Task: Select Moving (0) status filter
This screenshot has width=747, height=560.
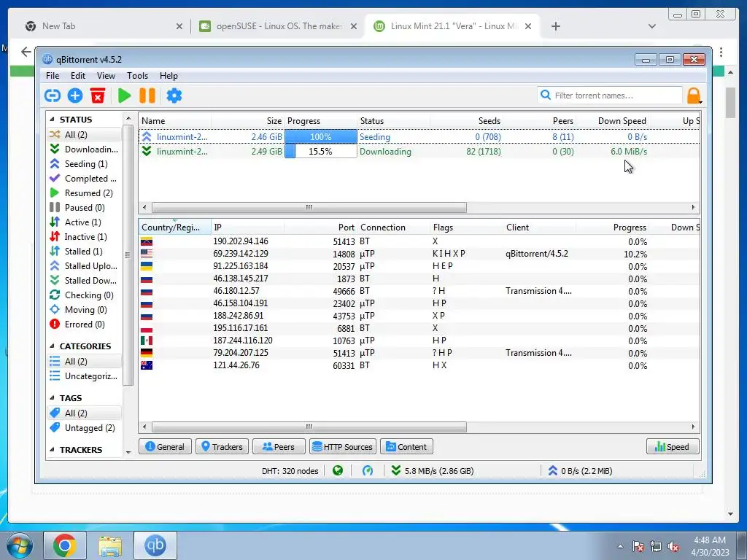Action: pos(84,310)
